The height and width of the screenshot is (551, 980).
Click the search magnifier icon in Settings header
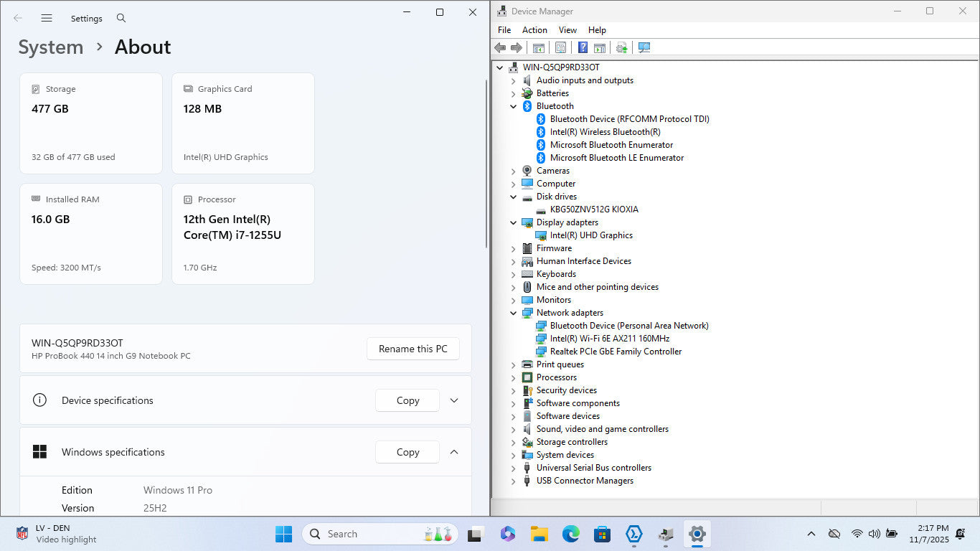[121, 18]
